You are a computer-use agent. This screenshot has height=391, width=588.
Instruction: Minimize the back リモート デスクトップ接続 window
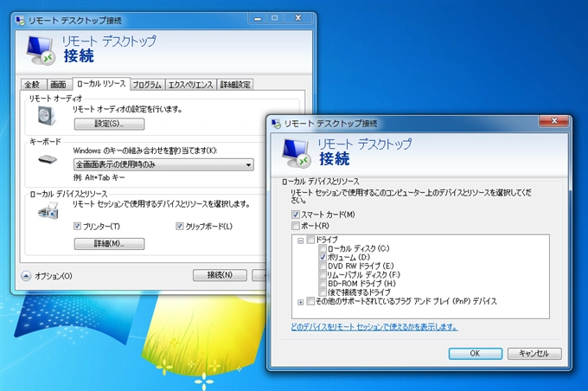click(258, 18)
